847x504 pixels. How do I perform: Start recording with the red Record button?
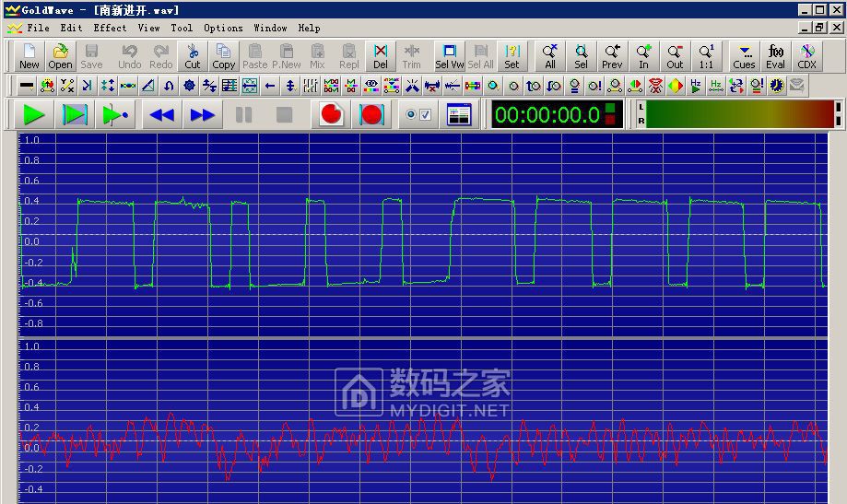pos(332,115)
